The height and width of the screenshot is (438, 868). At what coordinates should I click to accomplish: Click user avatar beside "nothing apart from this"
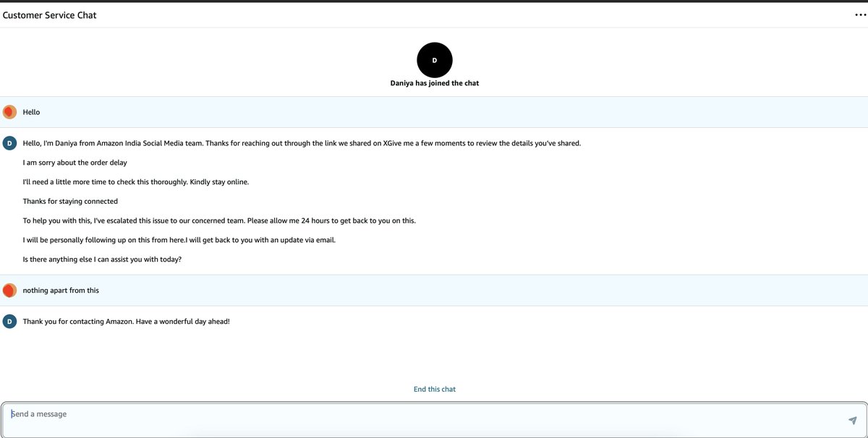tap(9, 291)
